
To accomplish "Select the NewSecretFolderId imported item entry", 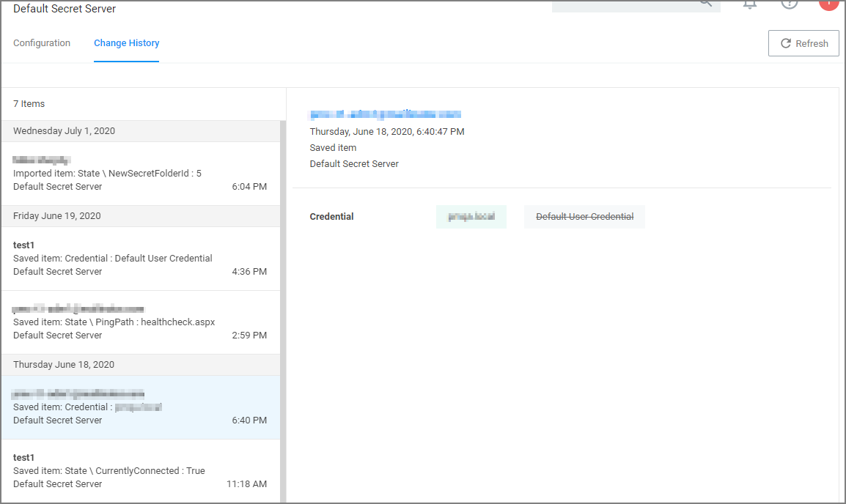I will click(x=139, y=174).
